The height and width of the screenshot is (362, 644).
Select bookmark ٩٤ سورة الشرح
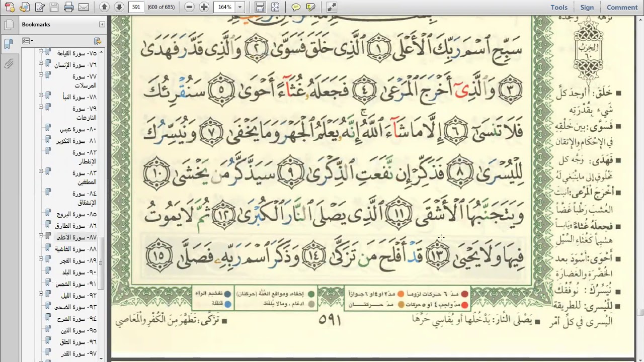[x=76, y=319]
